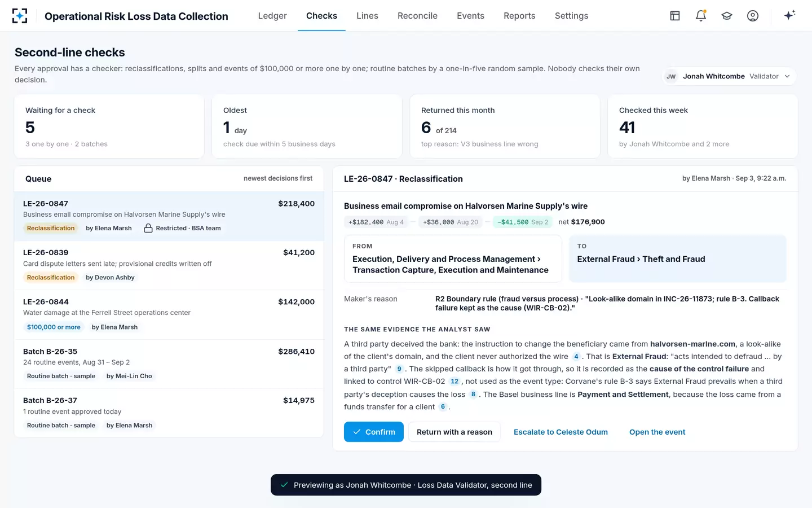
Task: Open evidence citation 12
Action: 454,381
